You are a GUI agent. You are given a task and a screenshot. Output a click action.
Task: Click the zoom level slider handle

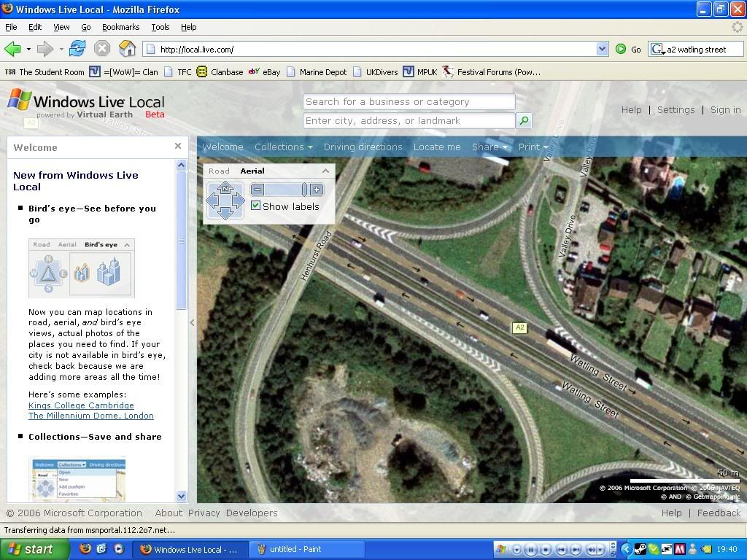pyautogui.click(x=304, y=190)
